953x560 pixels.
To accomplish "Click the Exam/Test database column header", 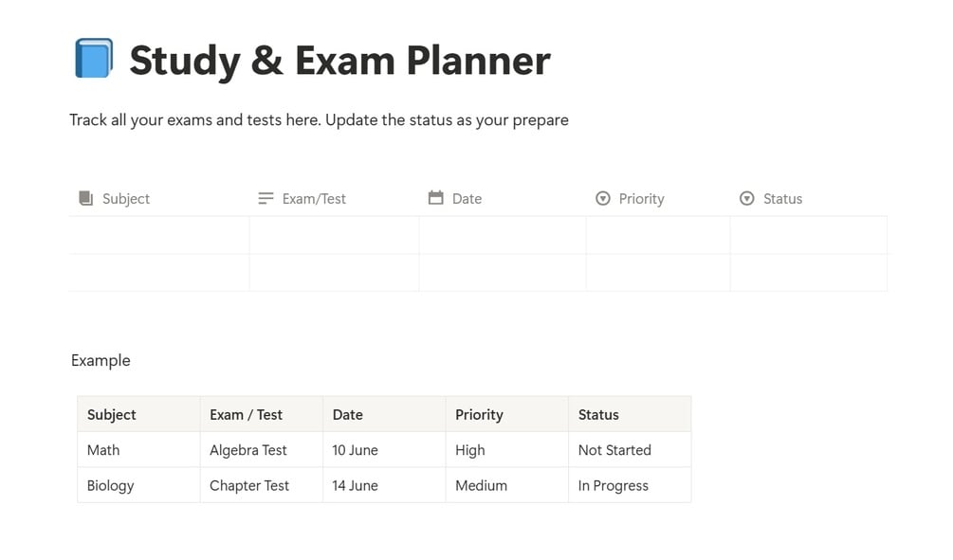I will tap(314, 199).
